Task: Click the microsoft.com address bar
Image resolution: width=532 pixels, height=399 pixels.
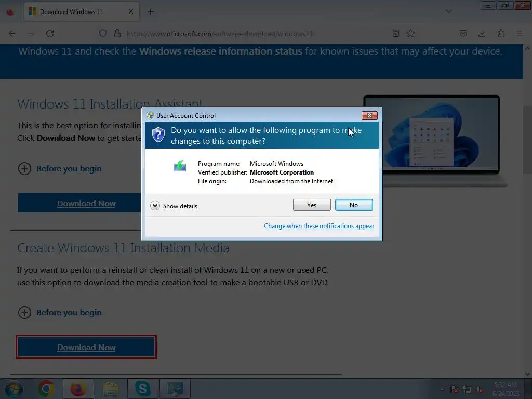Action: click(x=220, y=34)
